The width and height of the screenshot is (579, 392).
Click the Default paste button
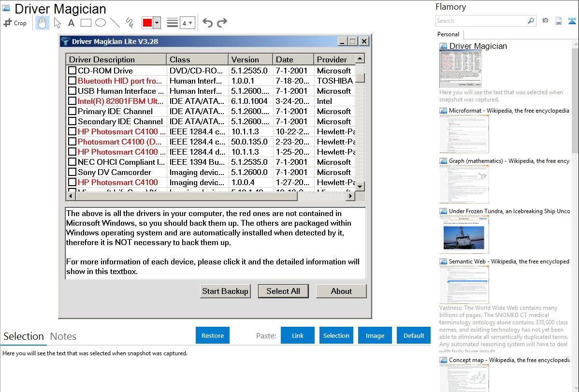pos(414,335)
